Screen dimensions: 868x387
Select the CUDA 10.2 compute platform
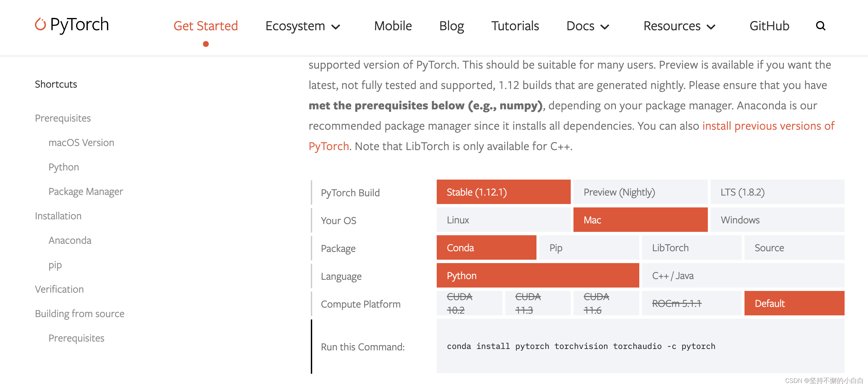point(469,303)
